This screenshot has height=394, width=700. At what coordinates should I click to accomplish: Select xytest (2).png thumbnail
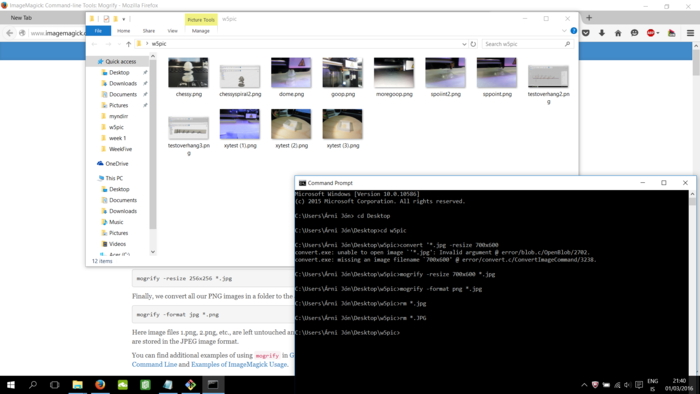(x=291, y=124)
